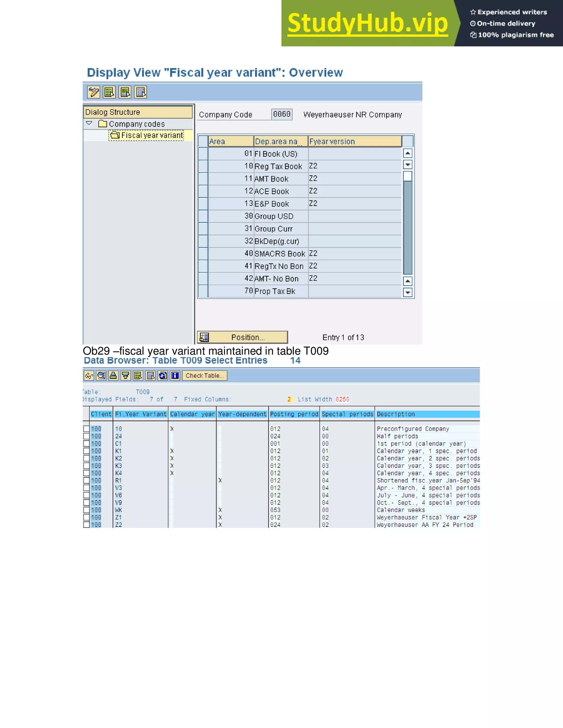The width and height of the screenshot is (563, 728).
Task: Click the Group USD dep. area name cell
Action: [281, 216]
